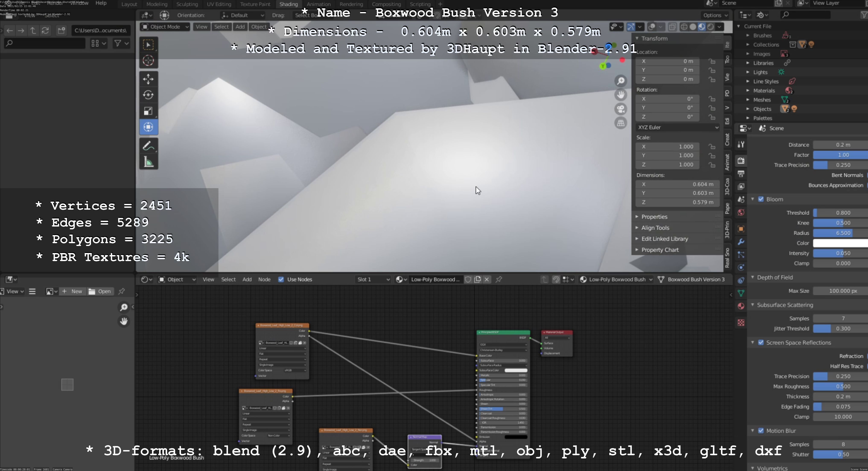Disable the Bloom checkbox
This screenshot has height=471, width=868.
pos(761,199)
